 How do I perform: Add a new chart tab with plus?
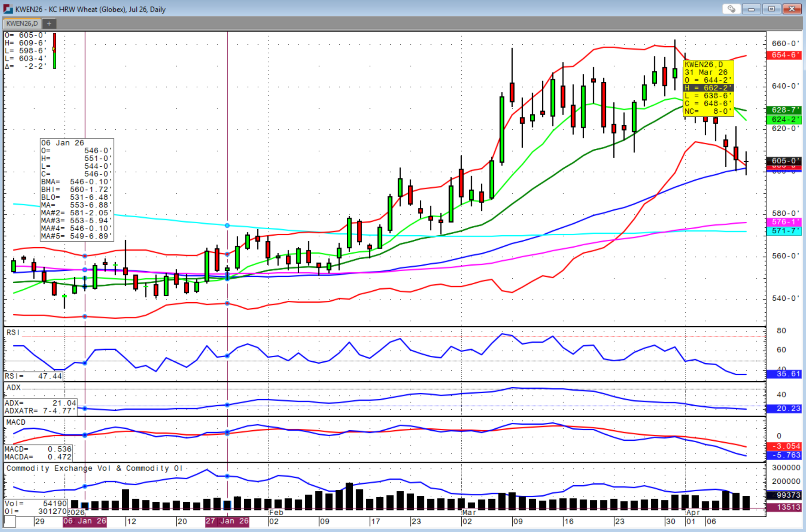49,24
